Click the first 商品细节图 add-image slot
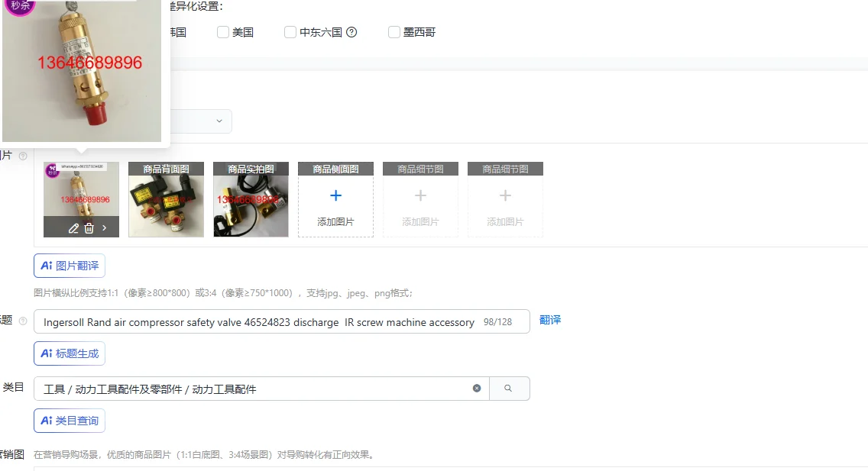Viewport: 868px width, 471px height. [420, 199]
